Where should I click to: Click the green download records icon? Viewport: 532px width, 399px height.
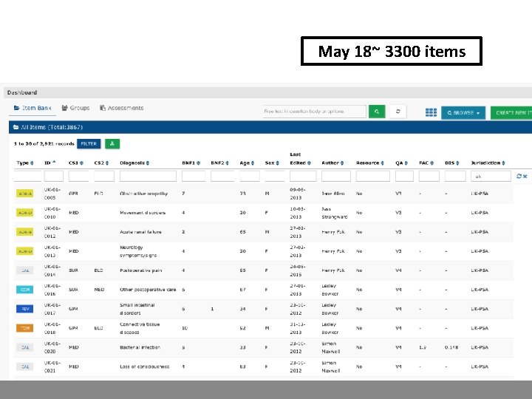coord(112,143)
